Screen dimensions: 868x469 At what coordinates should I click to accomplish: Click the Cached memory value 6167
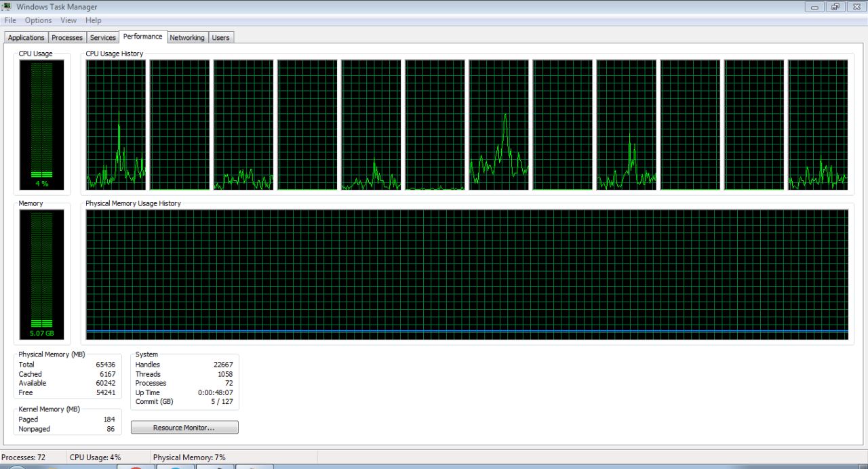[107, 374]
